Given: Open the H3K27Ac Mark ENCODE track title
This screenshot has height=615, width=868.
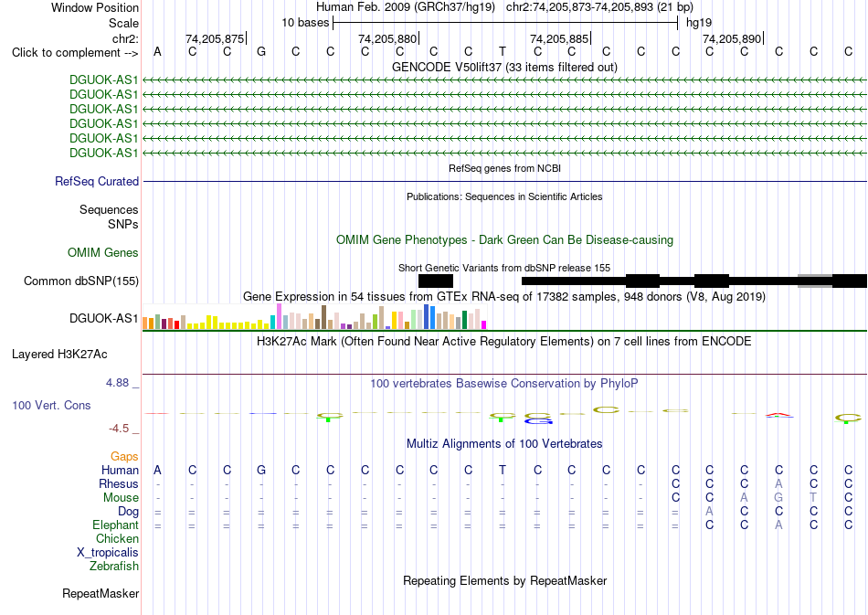Looking at the screenshot, I should pyautogui.click(x=504, y=342).
